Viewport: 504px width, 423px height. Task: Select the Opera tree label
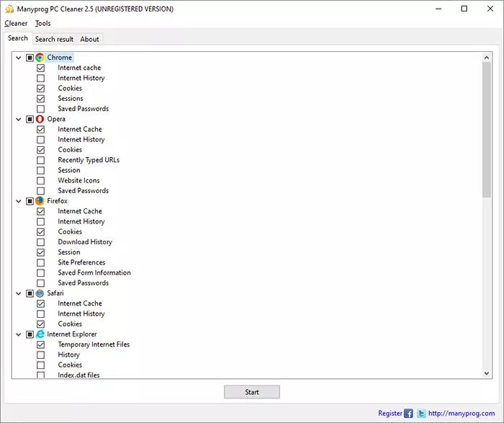(x=56, y=119)
